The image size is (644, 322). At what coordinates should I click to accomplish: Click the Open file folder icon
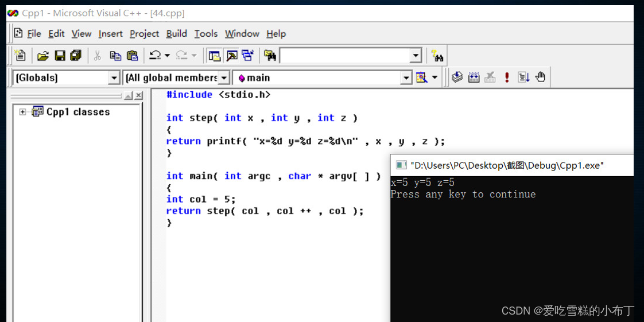43,56
